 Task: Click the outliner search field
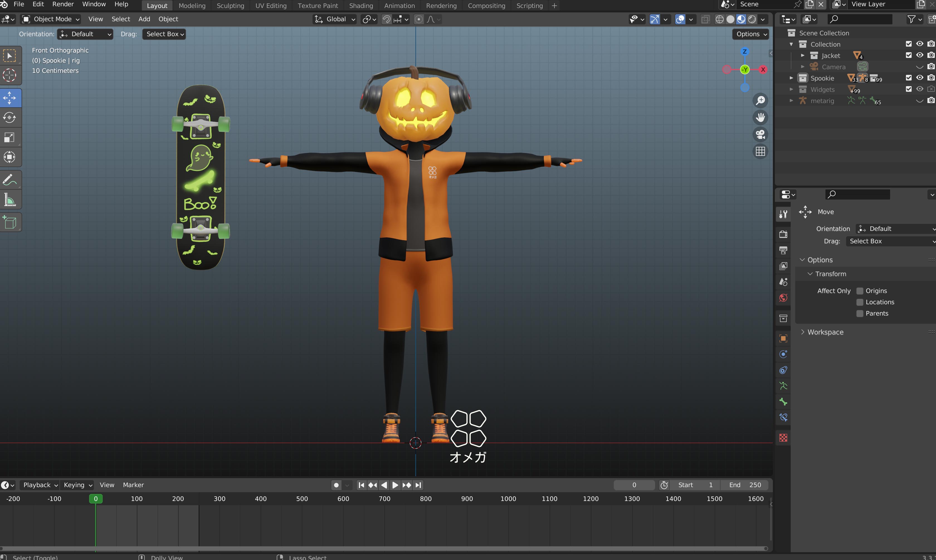859,19
